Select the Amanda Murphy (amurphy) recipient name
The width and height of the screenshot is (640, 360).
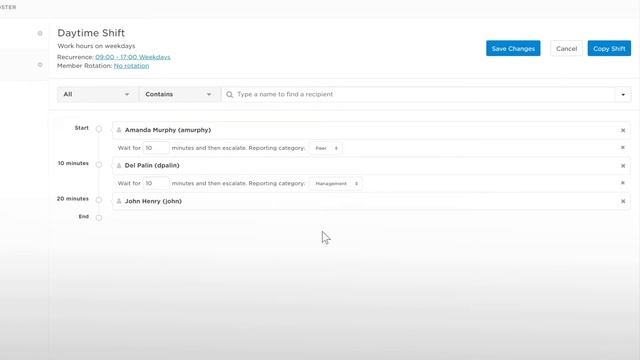click(168, 130)
